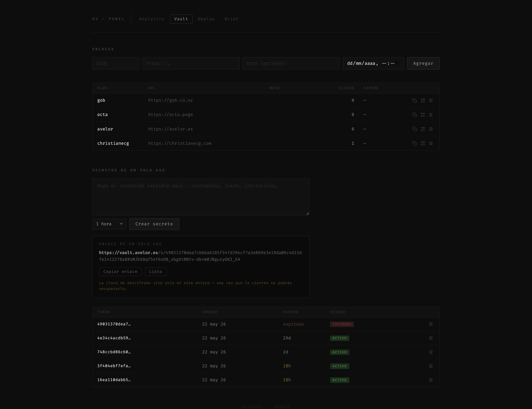Show QR code for gob link
The image size is (532, 409).
pyautogui.click(x=423, y=100)
